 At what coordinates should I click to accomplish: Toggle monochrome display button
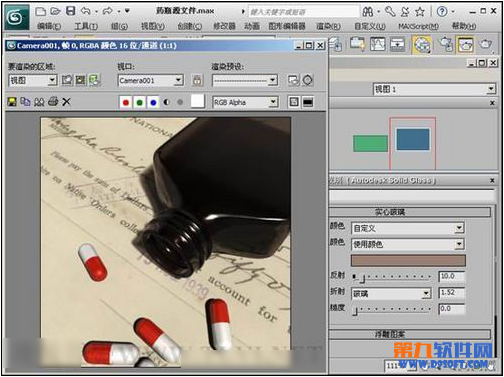coord(180,102)
